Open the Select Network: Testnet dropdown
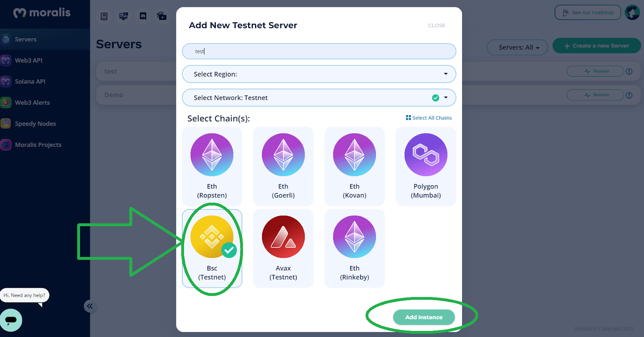This screenshot has height=337, width=644. [x=319, y=98]
